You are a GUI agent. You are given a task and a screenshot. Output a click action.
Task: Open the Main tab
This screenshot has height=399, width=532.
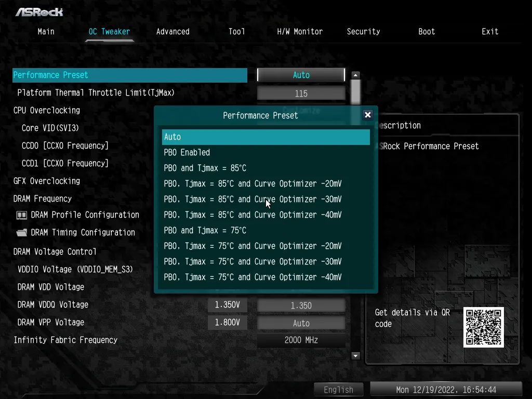(x=46, y=32)
